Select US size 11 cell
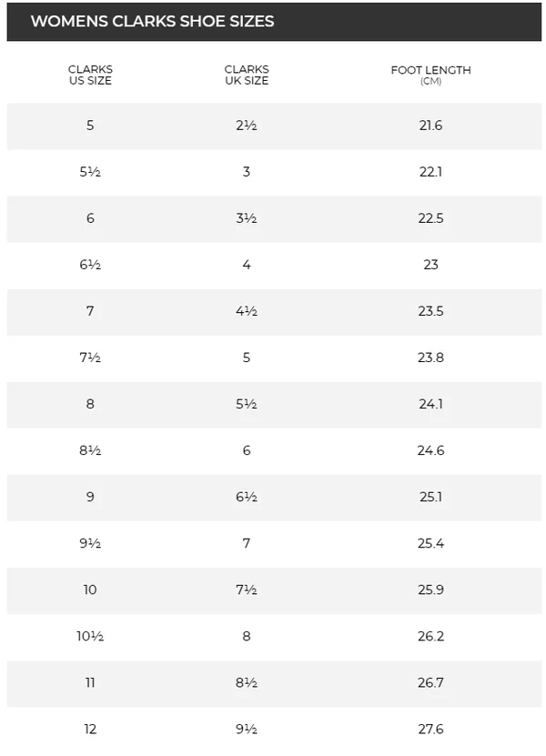The width and height of the screenshot is (546, 756). coord(90,682)
